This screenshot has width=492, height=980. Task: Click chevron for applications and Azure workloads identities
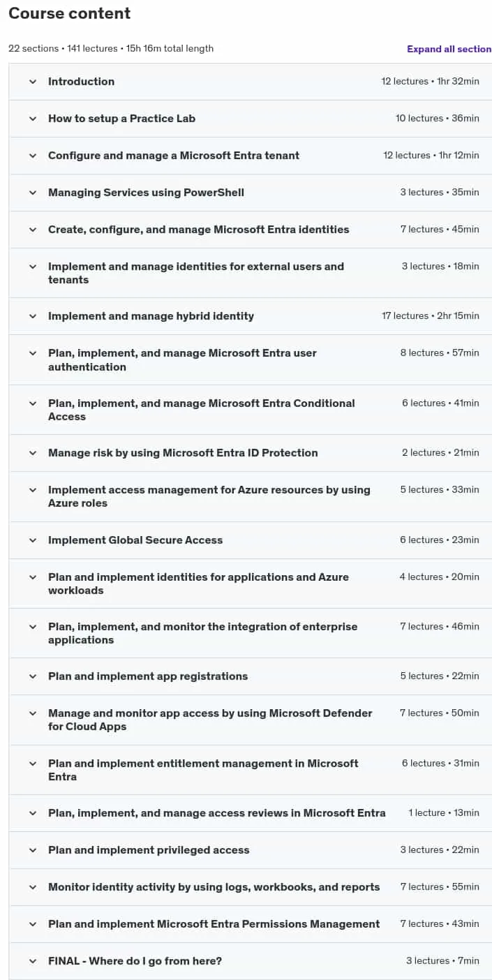pos(33,577)
